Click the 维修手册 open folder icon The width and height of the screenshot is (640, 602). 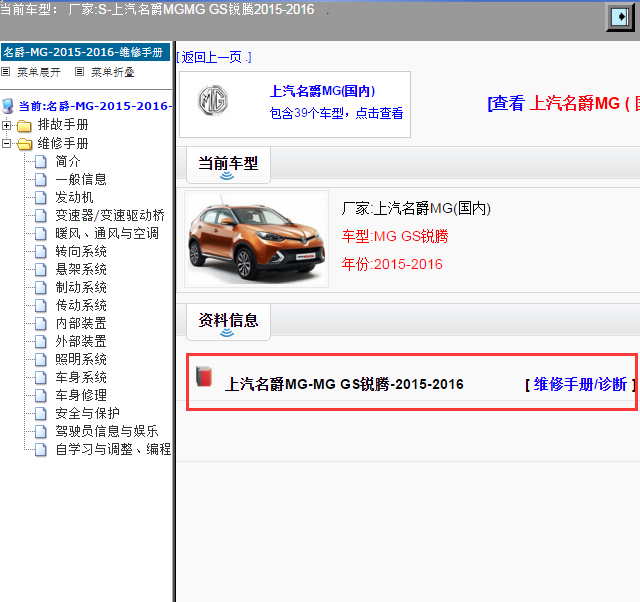(24, 143)
